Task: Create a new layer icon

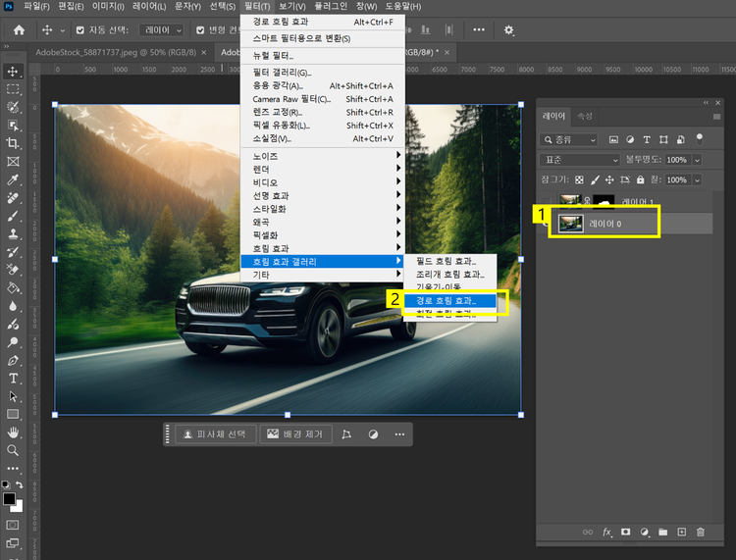Action: 682,532
